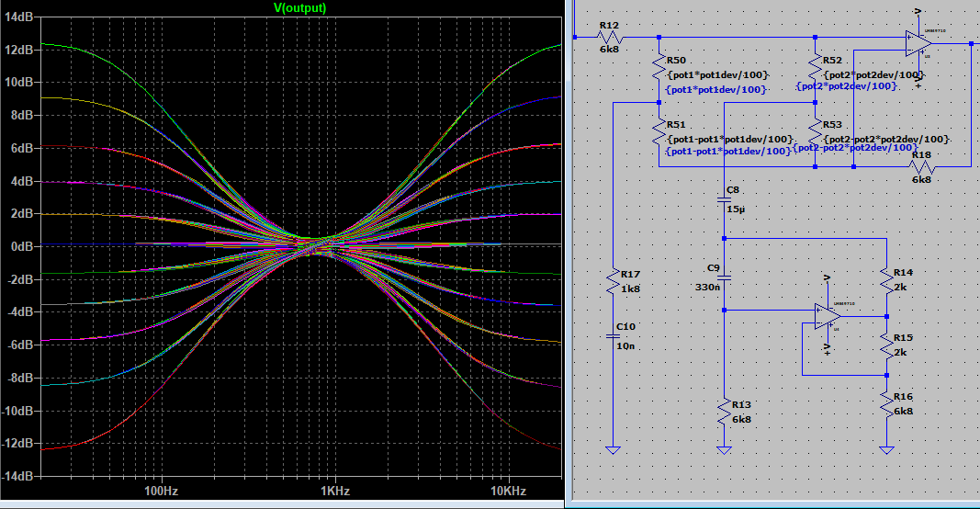Select the R53 resistor symbol

pos(815,133)
